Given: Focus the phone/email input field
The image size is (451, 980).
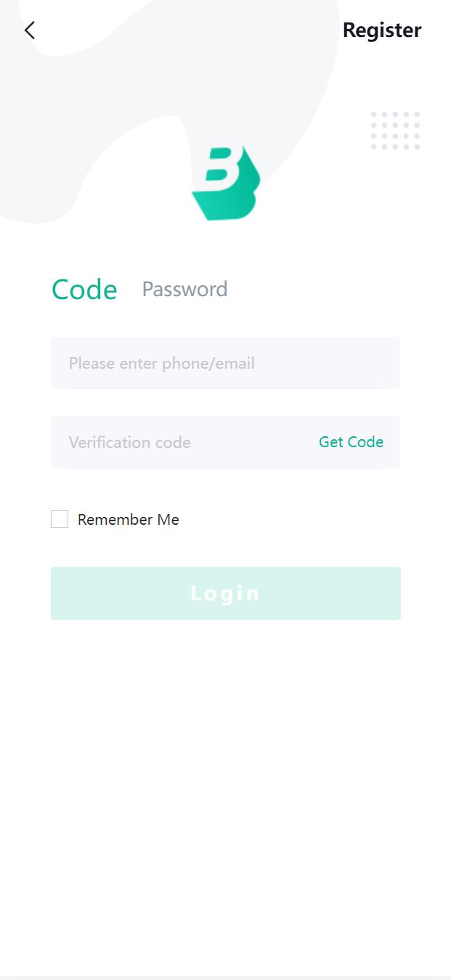Looking at the screenshot, I should 225,363.
